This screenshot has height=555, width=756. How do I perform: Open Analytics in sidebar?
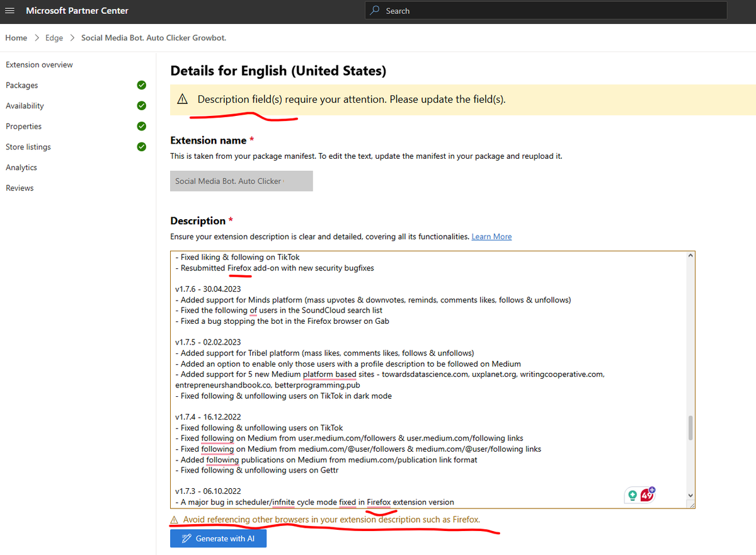(x=21, y=168)
